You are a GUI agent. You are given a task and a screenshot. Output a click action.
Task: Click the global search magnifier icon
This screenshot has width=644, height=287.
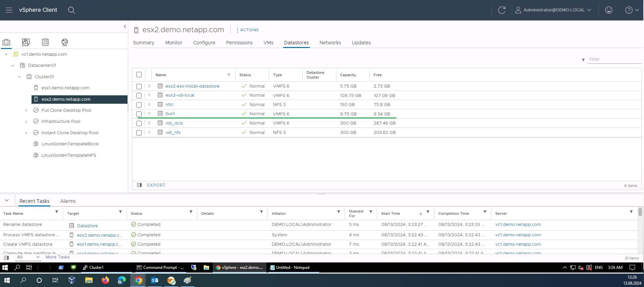(71, 10)
